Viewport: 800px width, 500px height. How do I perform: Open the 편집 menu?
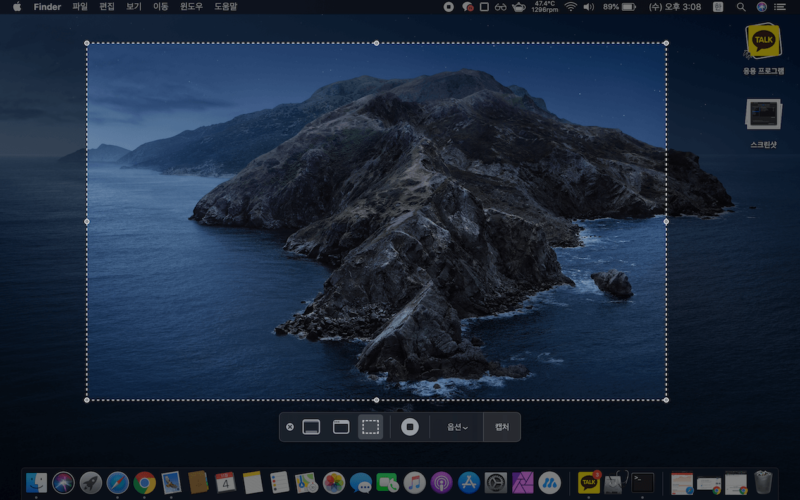tap(107, 7)
